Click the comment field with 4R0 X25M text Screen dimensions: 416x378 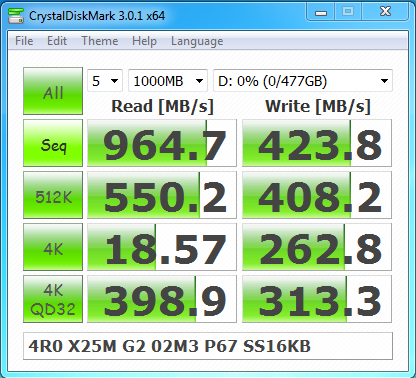pos(208,346)
